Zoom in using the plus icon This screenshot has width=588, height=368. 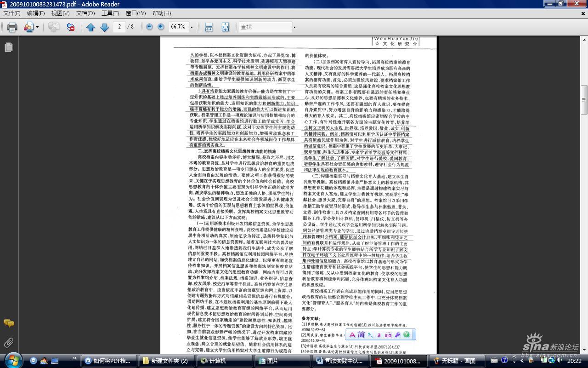pyautogui.click(x=161, y=27)
